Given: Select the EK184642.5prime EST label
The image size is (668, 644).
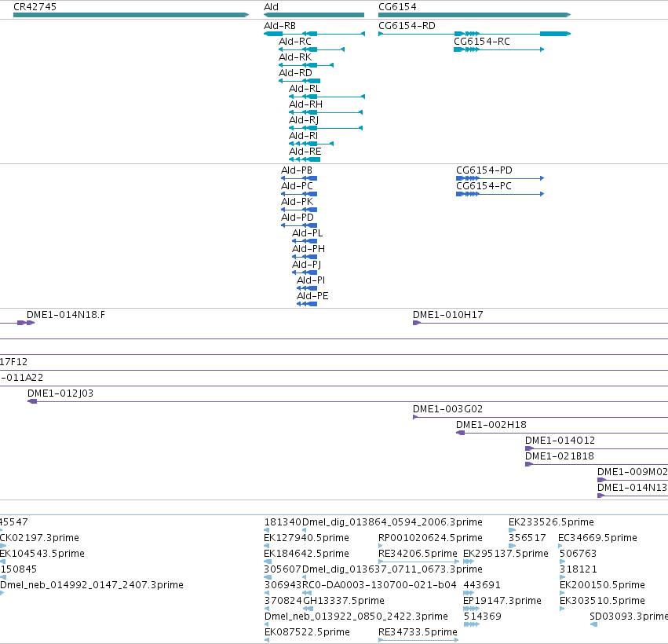Looking at the screenshot, I should click(x=306, y=554).
